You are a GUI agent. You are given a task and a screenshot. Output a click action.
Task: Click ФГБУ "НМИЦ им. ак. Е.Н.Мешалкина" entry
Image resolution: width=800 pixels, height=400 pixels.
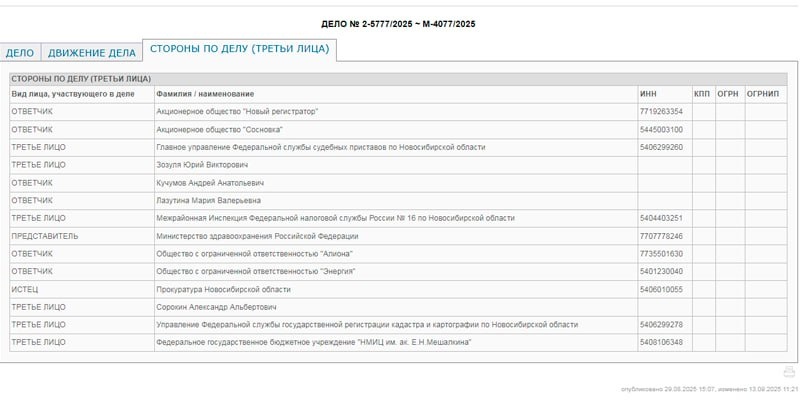pyautogui.click(x=314, y=342)
